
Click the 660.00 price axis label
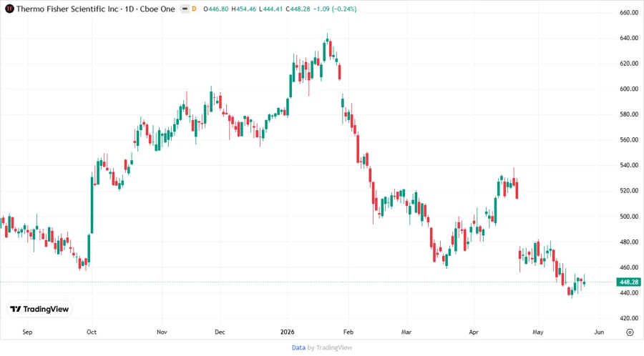click(629, 13)
